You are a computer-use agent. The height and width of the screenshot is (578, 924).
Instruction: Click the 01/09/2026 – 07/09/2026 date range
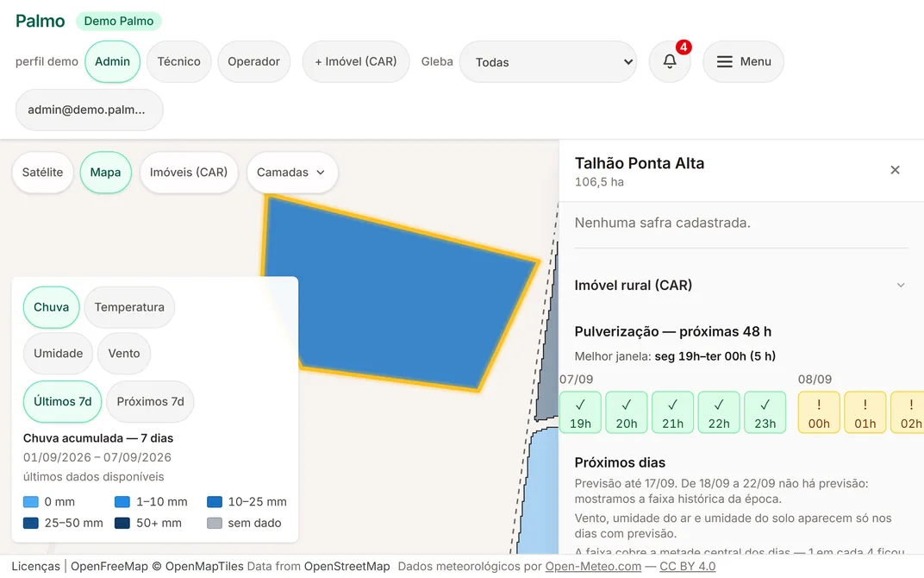(97, 458)
